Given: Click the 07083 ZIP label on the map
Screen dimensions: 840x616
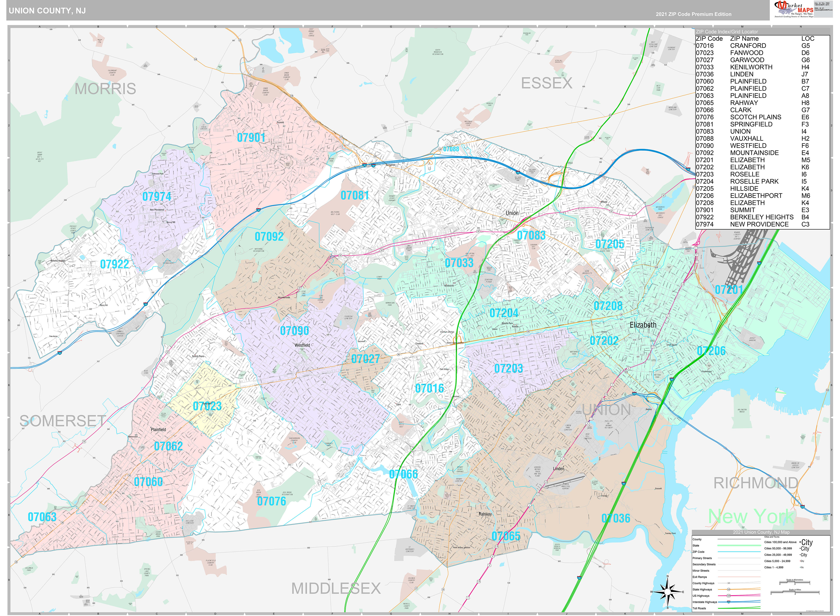Looking at the screenshot, I should [531, 235].
